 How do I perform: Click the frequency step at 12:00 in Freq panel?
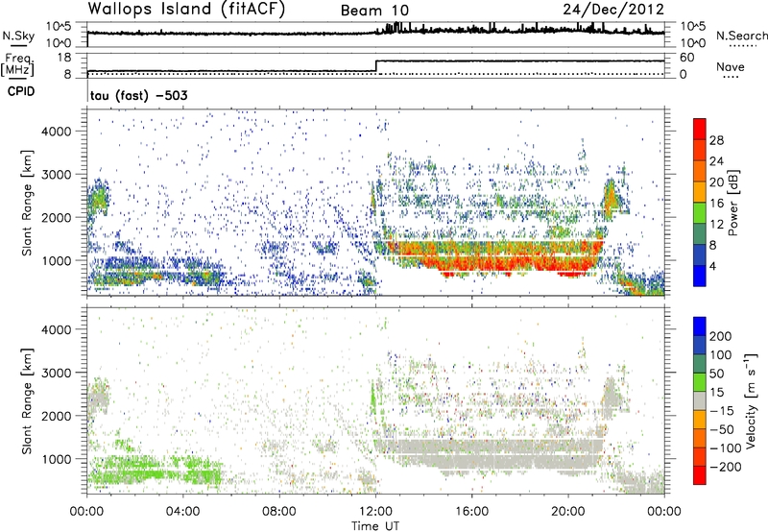pos(375,65)
